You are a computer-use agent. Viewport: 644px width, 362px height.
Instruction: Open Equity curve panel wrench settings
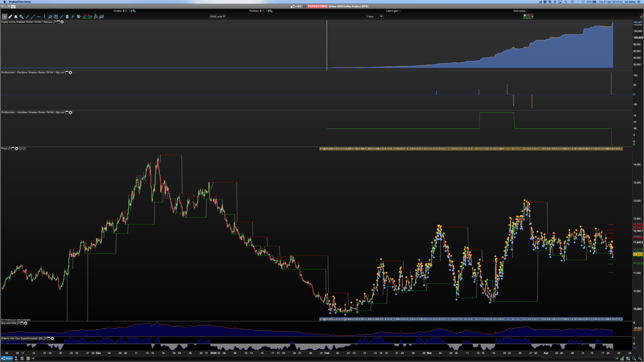tap(55, 22)
